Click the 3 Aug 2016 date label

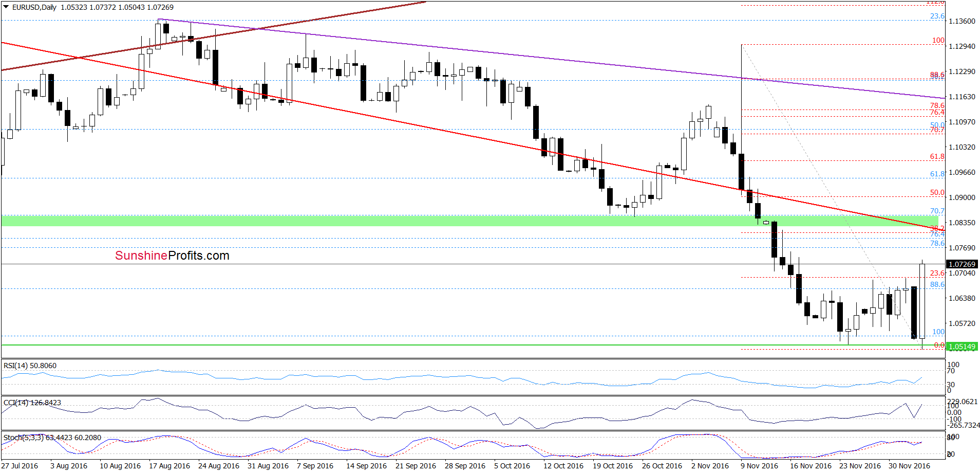69,466
